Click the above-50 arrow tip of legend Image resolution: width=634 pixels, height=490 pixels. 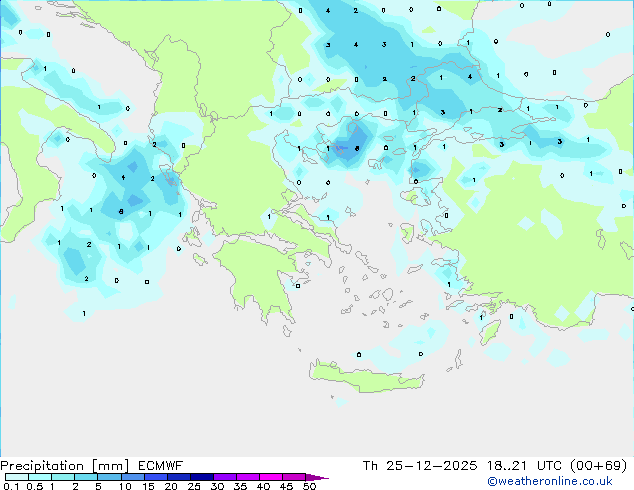pos(317,477)
